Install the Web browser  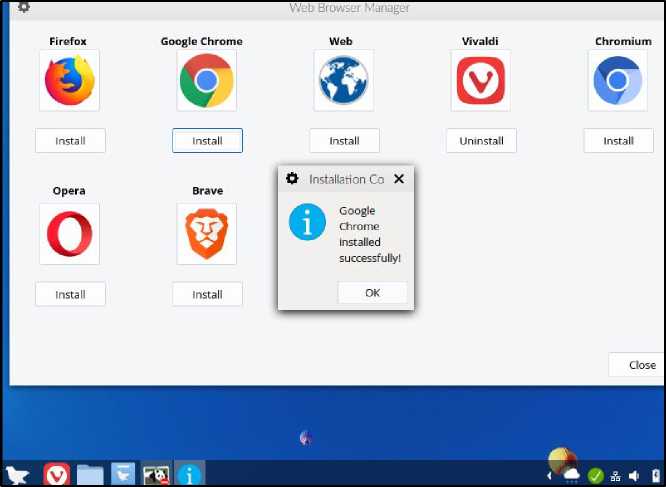[344, 141]
